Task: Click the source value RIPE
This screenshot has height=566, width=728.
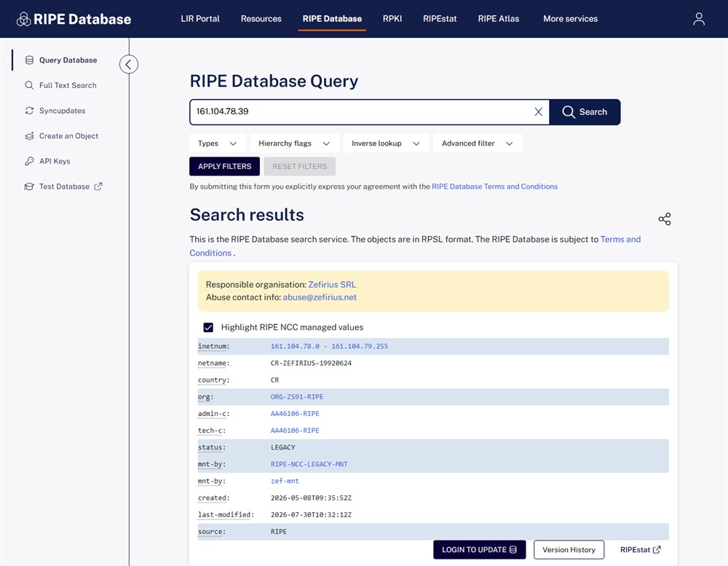Action: [279, 531]
